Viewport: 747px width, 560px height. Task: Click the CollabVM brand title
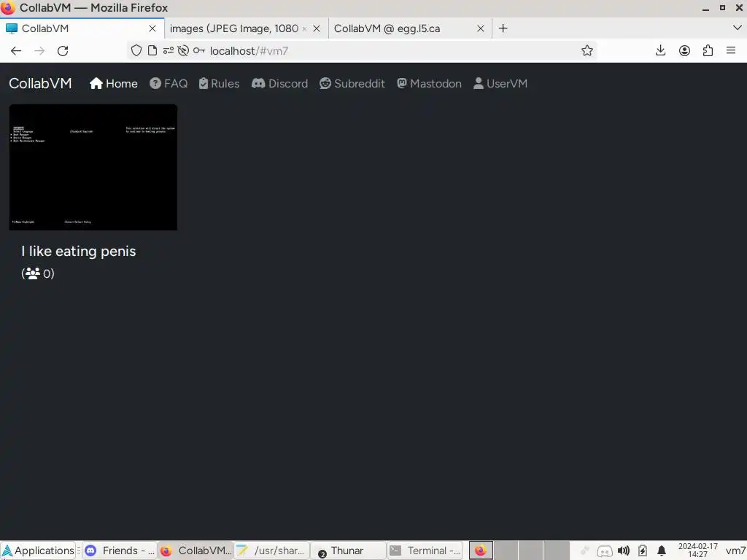click(41, 83)
